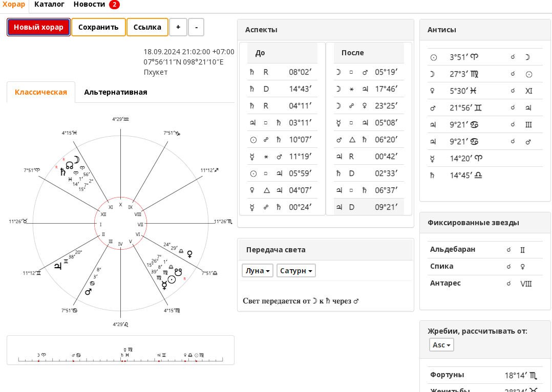
Task: Open Новости with notification badge
Action: coord(96,5)
